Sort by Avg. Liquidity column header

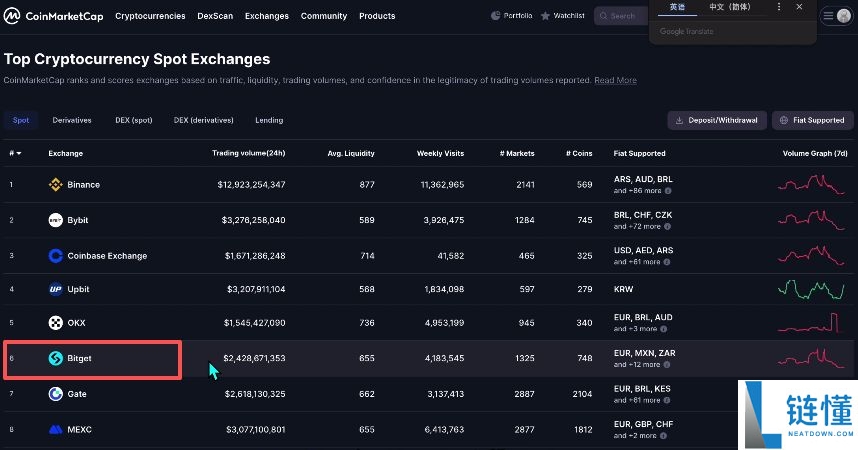tap(351, 153)
